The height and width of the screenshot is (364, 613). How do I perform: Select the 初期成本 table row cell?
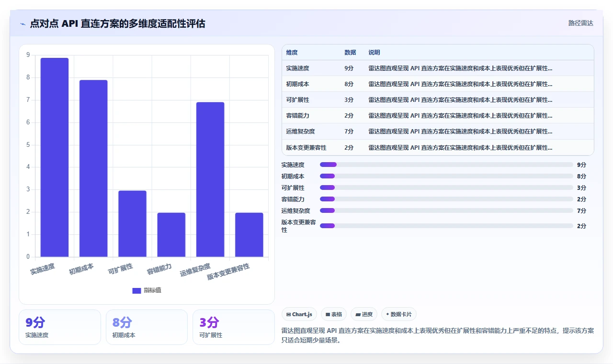(297, 84)
